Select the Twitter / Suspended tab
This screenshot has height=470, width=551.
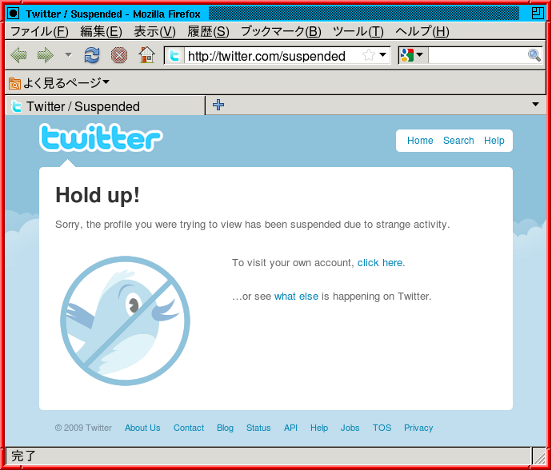pyautogui.click(x=105, y=106)
